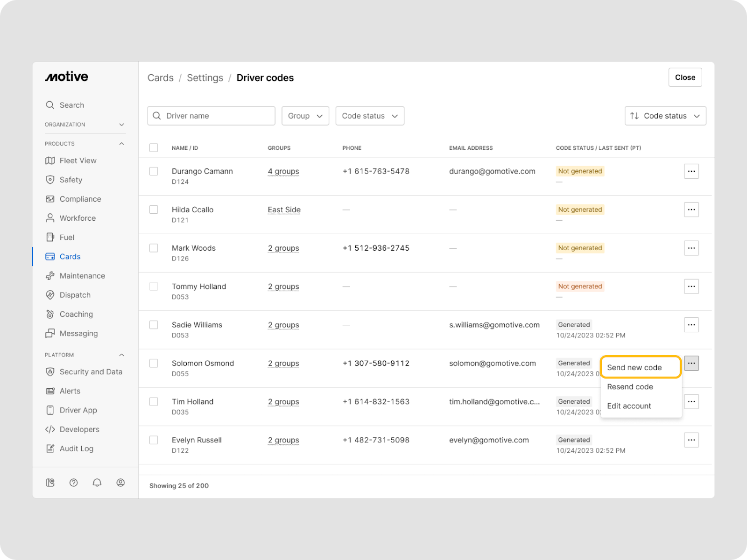Open the East Side group link
Viewport: 747px width, 560px height.
pos(284,210)
